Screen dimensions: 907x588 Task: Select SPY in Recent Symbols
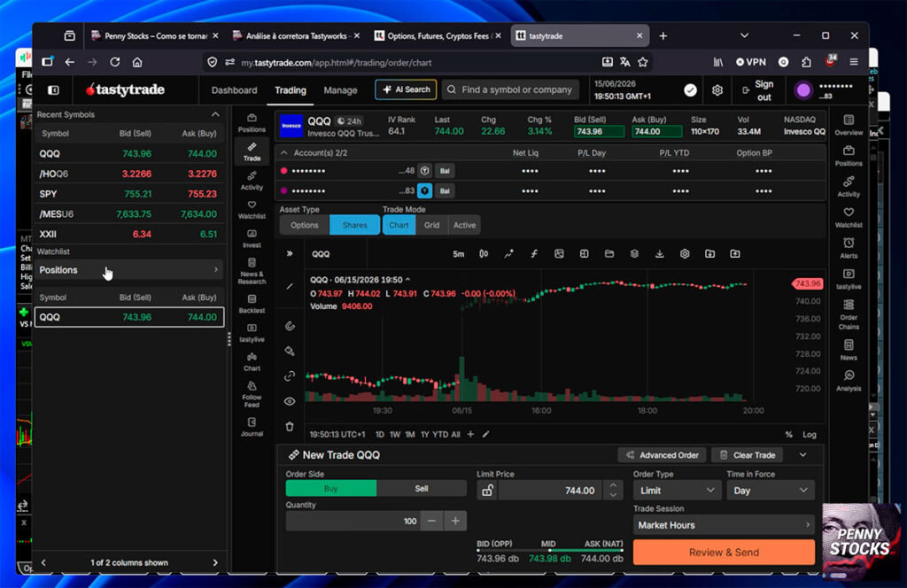tap(128, 194)
